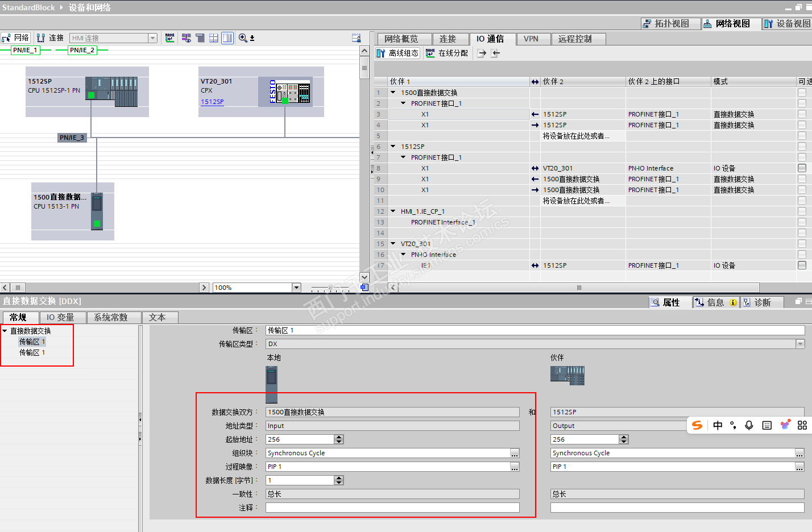Toggle the checkbox on row 1

coord(802,92)
